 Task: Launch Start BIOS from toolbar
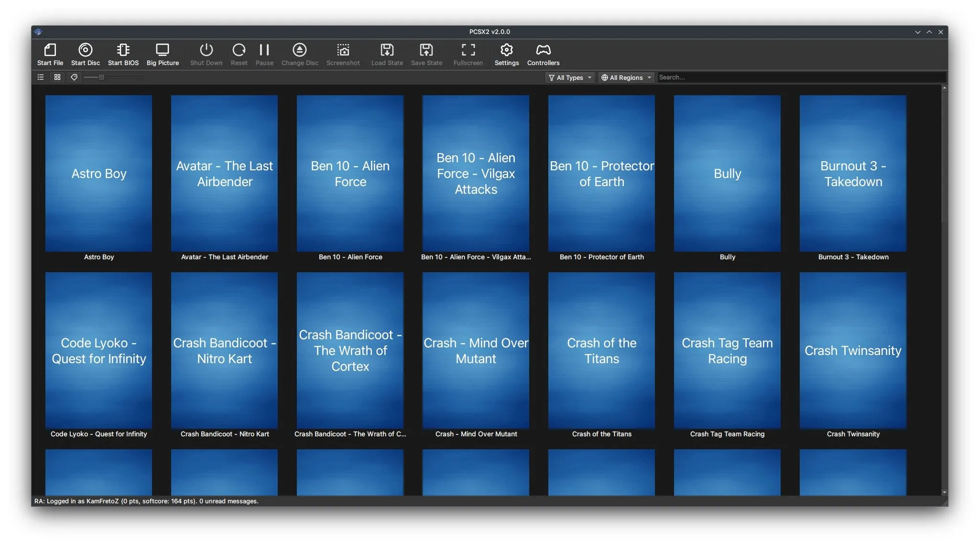coord(123,50)
